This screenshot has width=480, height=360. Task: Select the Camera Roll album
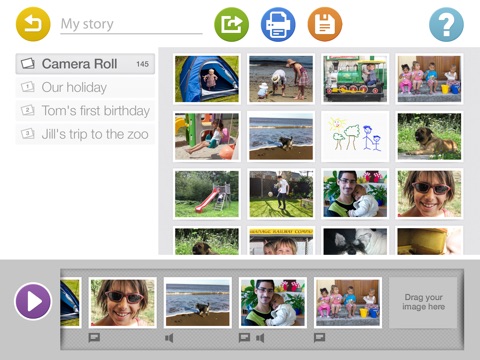[x=85, y=64]
